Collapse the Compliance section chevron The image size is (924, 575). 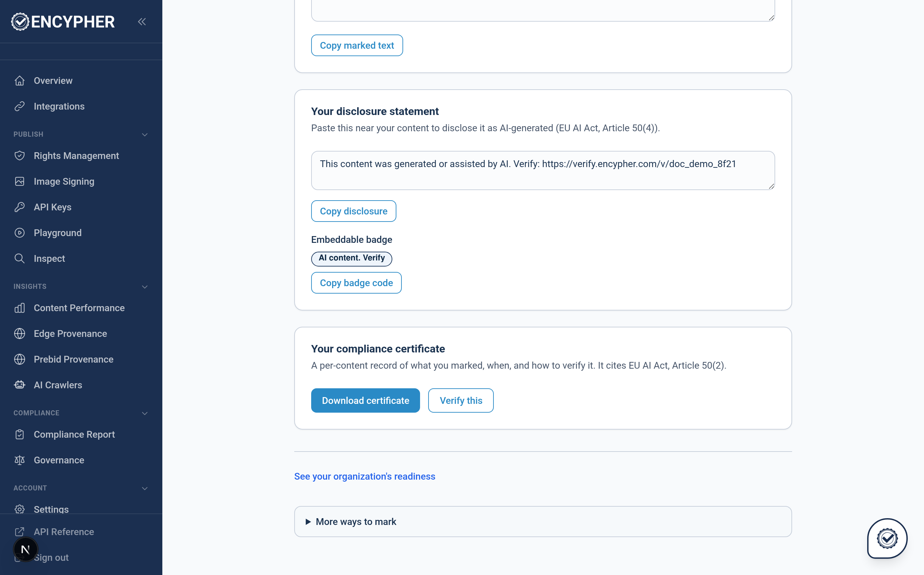click(x=144, y=413)
